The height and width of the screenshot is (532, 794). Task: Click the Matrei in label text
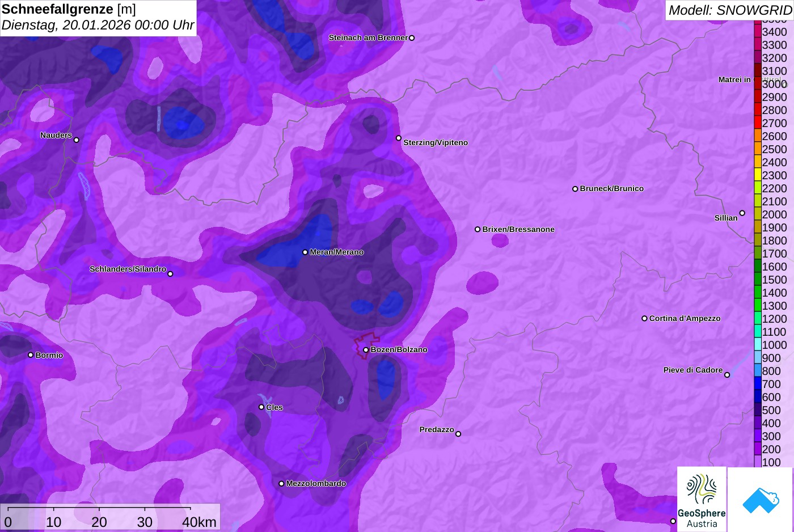(x=734, y=80)
